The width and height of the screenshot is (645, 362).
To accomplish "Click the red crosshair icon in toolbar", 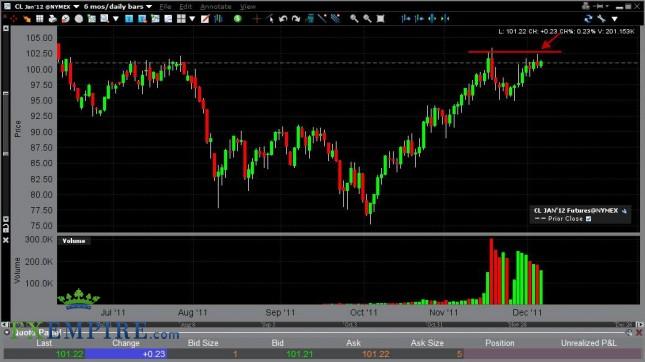I will [14, 19].
